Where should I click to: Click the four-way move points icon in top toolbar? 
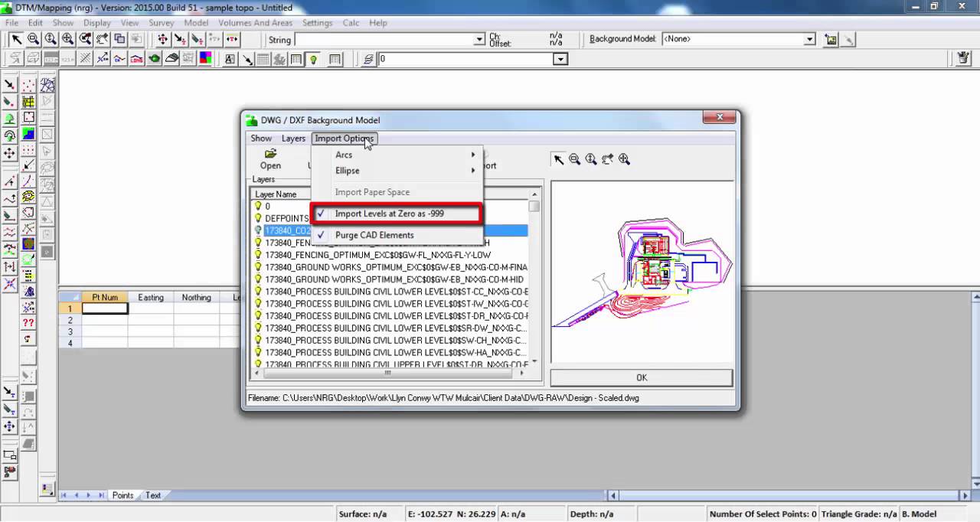[x=162, y=39]
